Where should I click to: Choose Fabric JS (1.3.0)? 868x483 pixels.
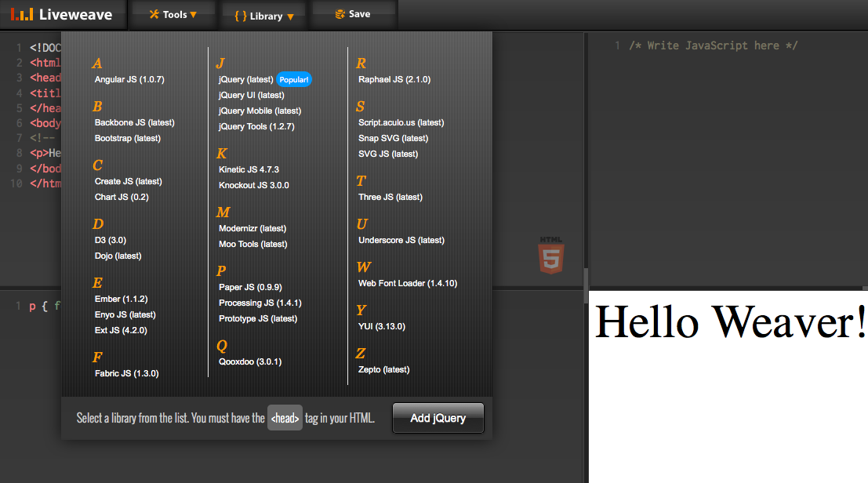(x=127, y=373)
